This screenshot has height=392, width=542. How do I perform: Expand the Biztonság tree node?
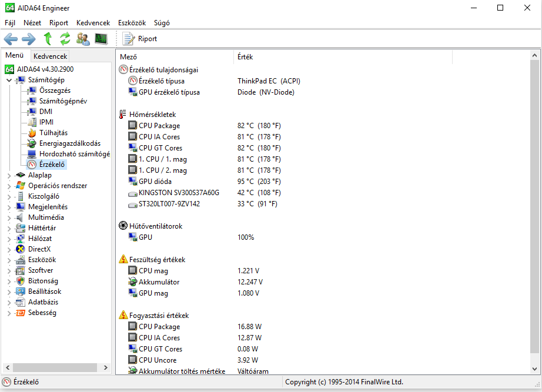click(9, 282)
